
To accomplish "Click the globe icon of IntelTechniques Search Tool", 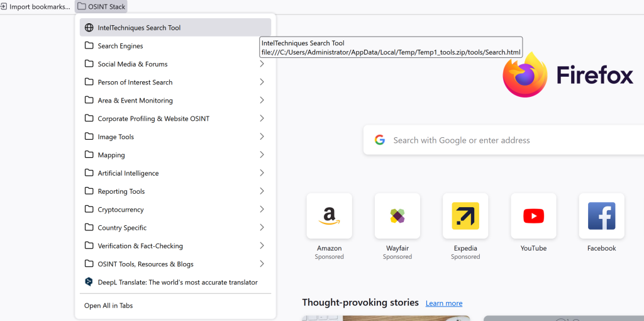I will pos(89,28).
